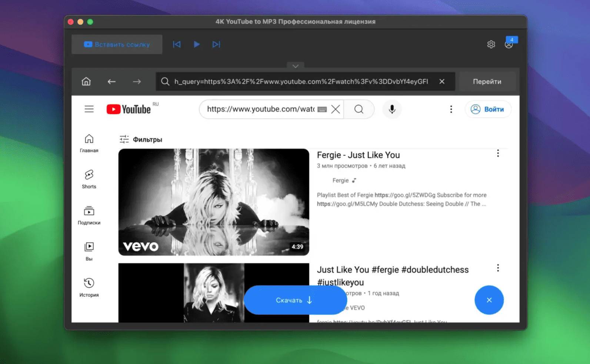
Task: Click the description text of Fergie video
Action: click(401, 200)
